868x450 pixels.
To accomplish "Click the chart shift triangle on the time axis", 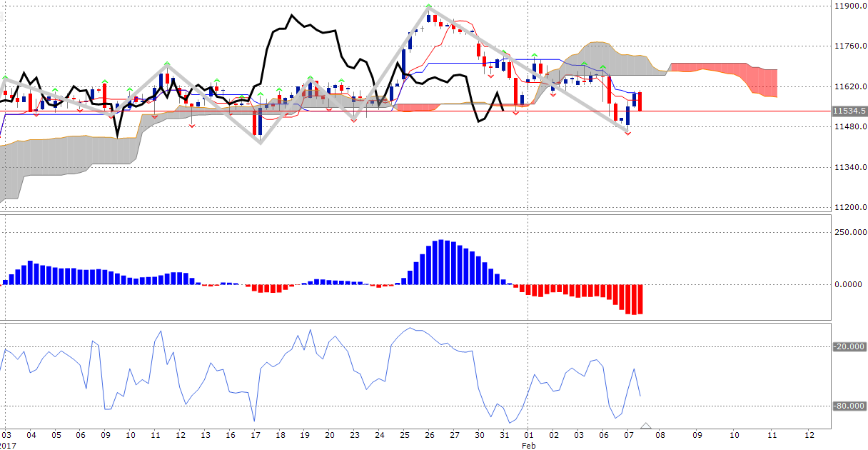I will coord(647,426).
